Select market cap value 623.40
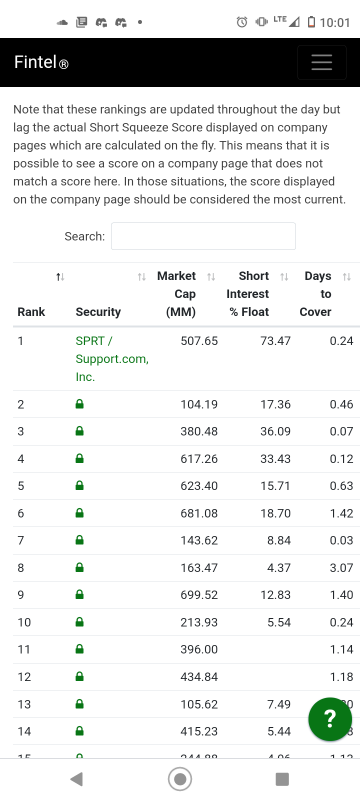The width and height of the screenshot is (360, 800). pos(199,486)
